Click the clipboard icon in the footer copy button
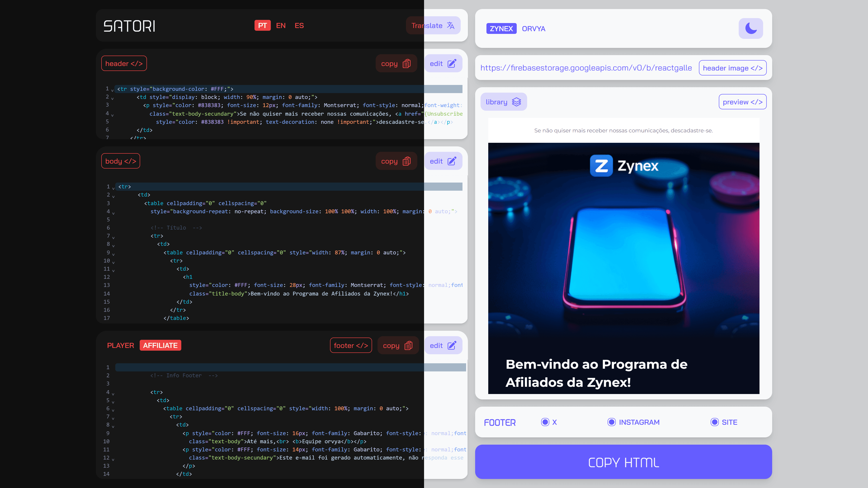868x488 pixels. (x=408, y=345)
